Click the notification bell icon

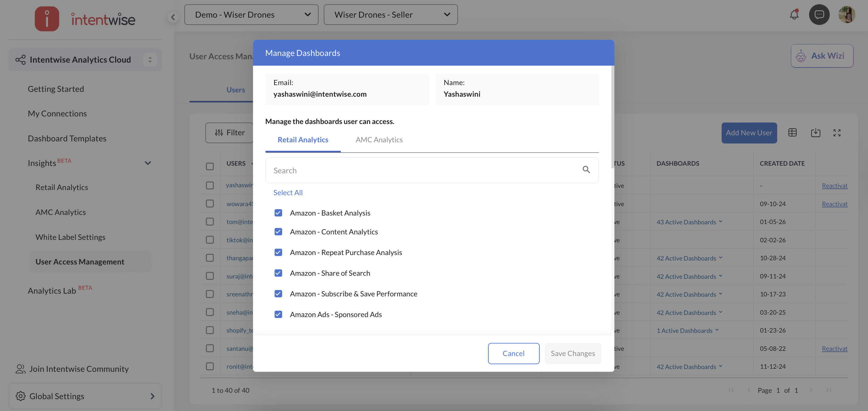click(794, 15)
